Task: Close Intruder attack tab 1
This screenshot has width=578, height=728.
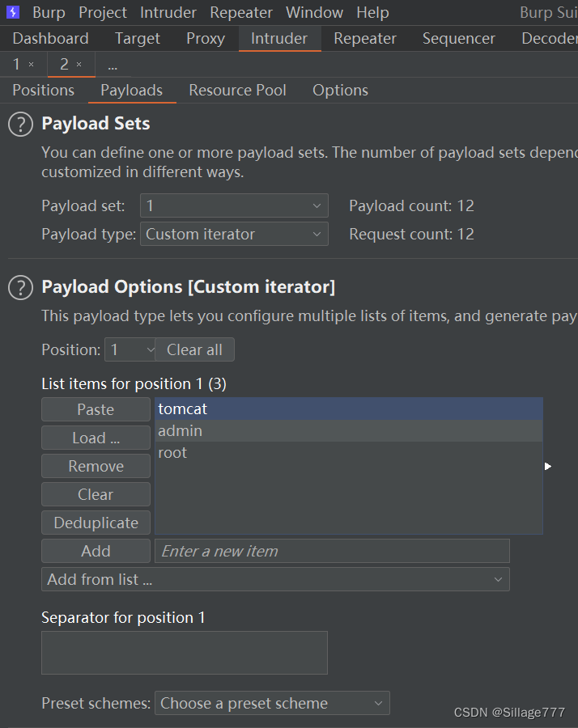Action: (32, 65)
